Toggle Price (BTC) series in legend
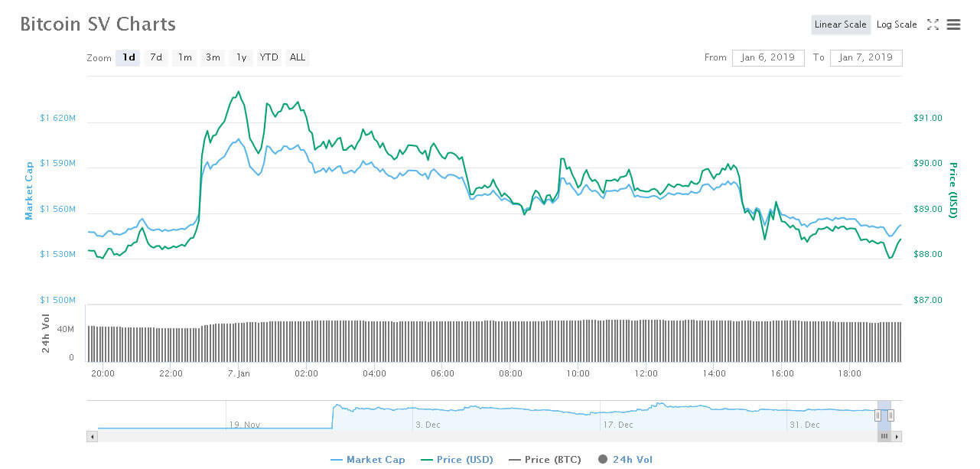 click(545, 459)
